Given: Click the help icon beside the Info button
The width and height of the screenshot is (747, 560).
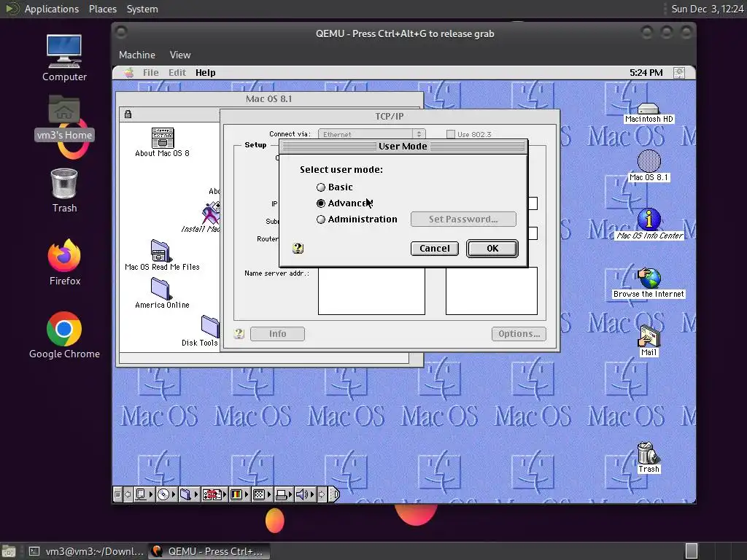Looking at the screenshot, I should click(239, 333).
